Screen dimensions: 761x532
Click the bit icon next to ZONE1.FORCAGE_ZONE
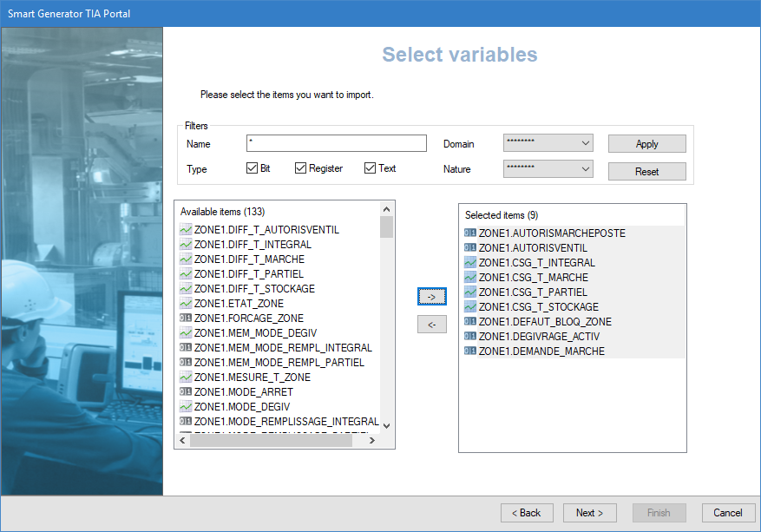click(x=186, y=319)
